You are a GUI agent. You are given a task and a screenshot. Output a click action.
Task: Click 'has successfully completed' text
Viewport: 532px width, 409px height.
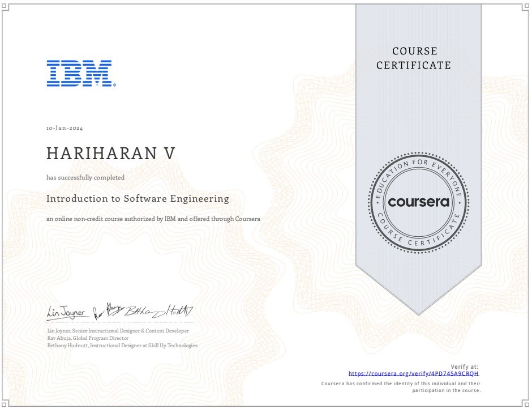click(x=85, y=177)
